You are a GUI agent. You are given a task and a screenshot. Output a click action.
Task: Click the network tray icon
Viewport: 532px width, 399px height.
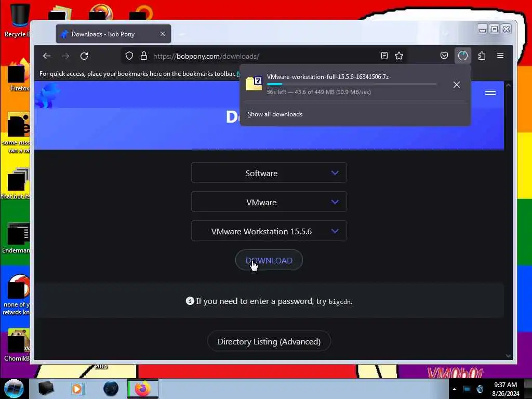[467, 389]
